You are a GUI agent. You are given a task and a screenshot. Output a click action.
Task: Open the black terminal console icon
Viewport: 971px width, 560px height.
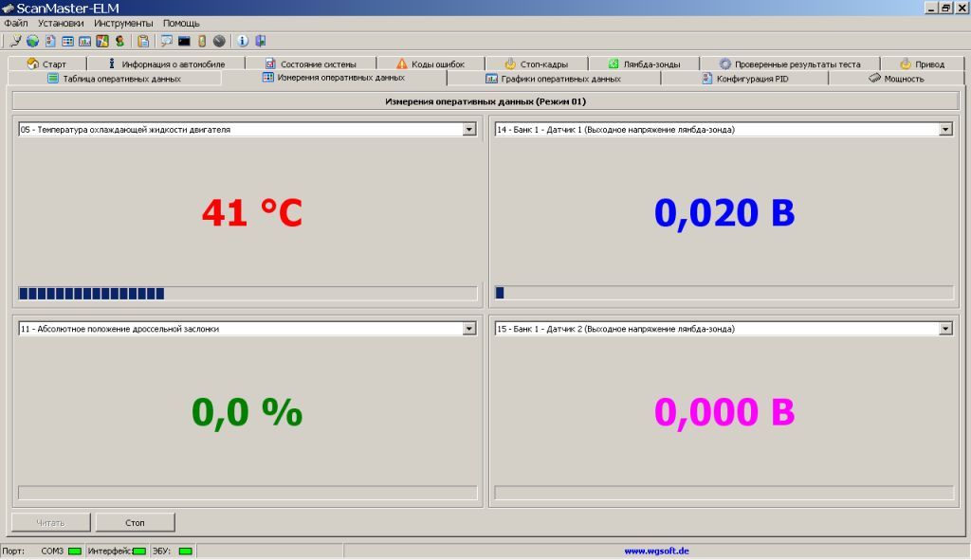[x=184, y=41]
